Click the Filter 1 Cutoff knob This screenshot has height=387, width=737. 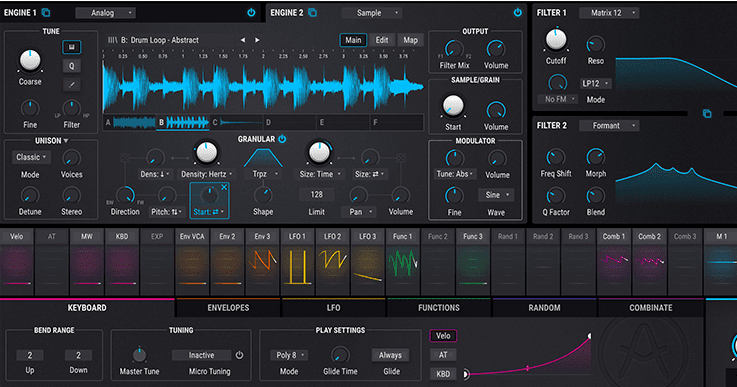(x=556, y=39)
